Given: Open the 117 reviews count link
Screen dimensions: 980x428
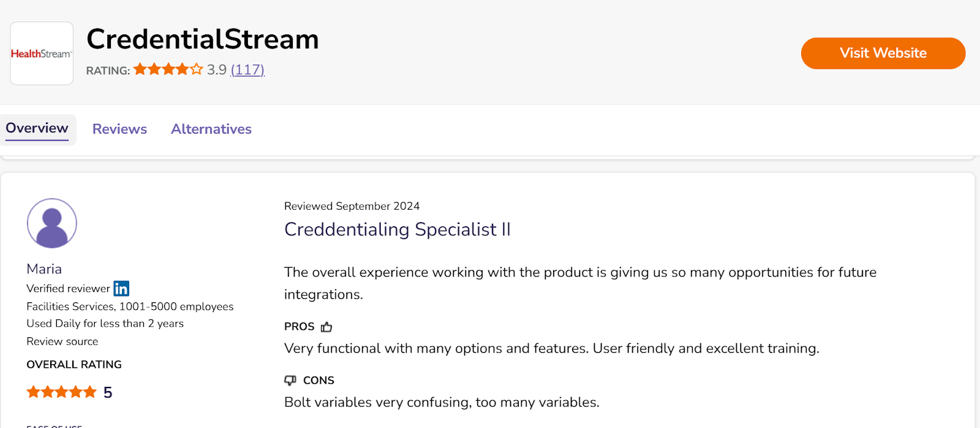Looking at the screenshot, I should pyautogui.click(x=247, y=70).
